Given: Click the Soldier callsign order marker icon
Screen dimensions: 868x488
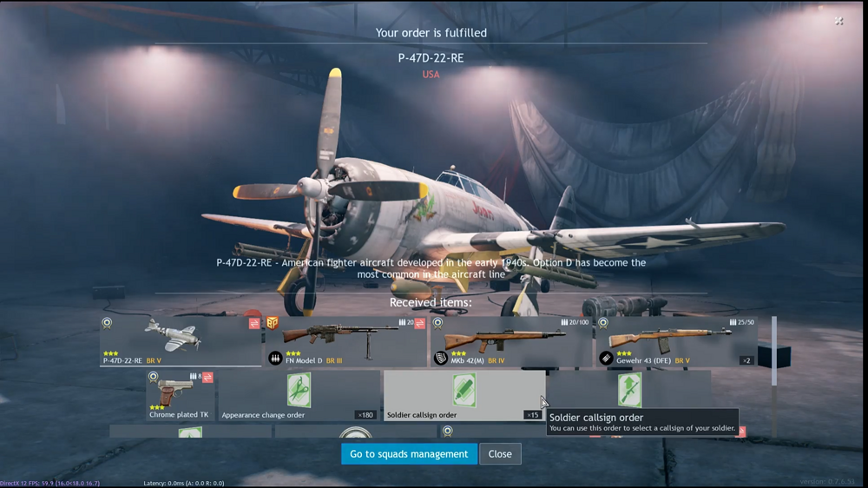Looking at the screenshot, I should pos(464,390).
